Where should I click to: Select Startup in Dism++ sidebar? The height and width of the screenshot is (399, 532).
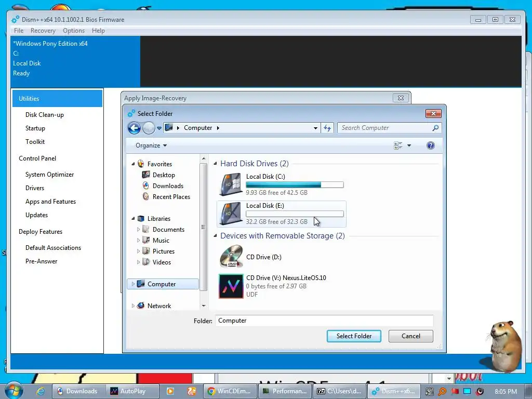coord(35,128)
